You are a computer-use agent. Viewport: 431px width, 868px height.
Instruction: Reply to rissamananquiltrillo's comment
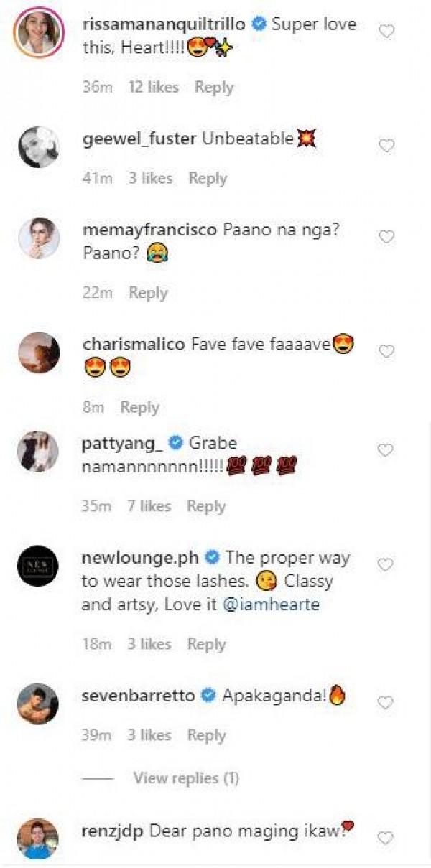[214, 88]
